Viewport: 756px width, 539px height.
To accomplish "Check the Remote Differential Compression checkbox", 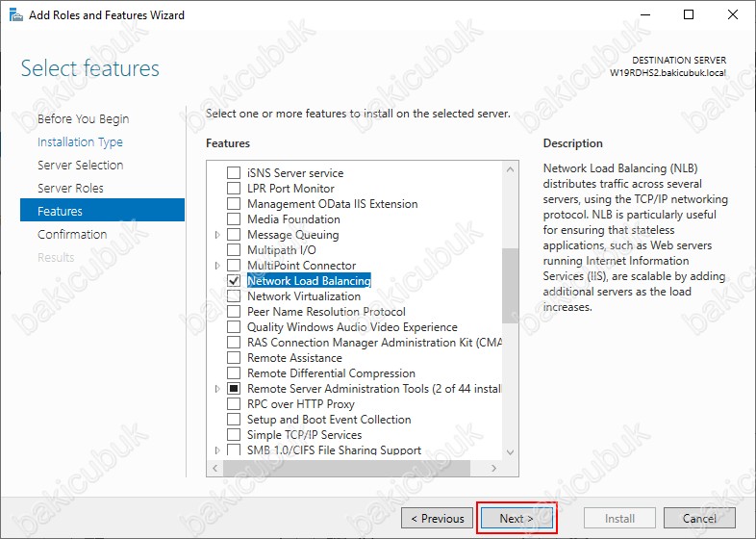I will 234,373.
